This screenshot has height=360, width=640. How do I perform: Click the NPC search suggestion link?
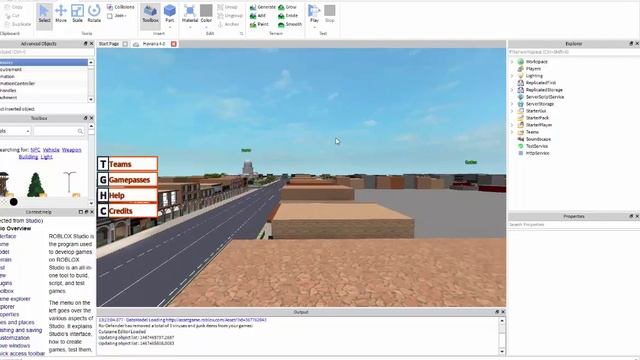(x=36, y=150)
